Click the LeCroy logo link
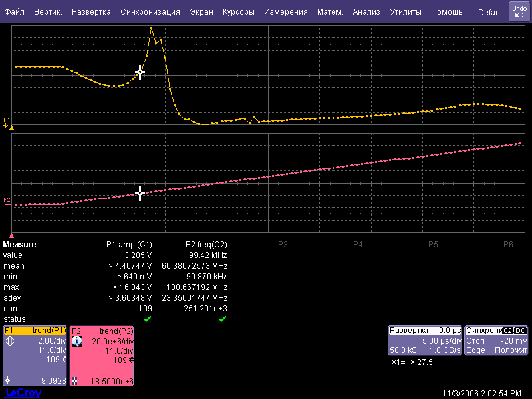Image resolution: width=532 pixels, height=399 pixels. pyautogui.click(x=23, y=393)
